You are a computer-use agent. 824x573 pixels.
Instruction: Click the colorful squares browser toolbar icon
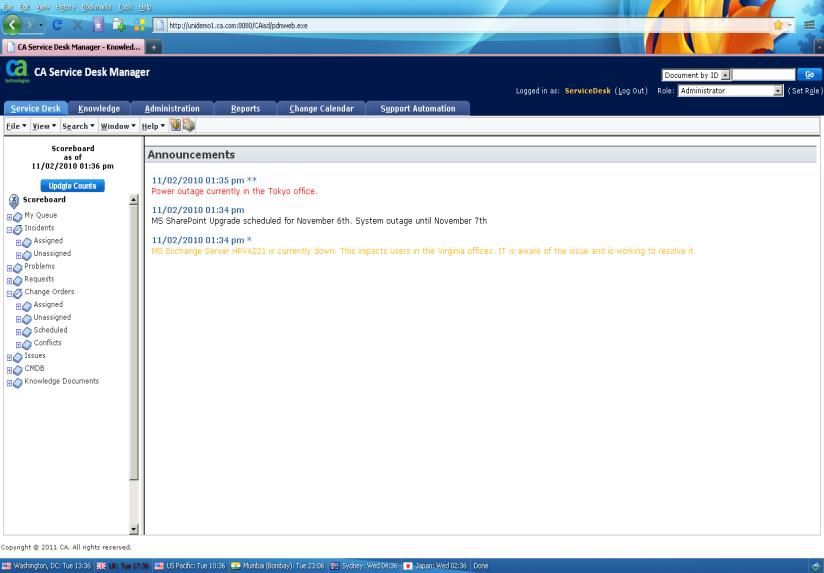139,25
